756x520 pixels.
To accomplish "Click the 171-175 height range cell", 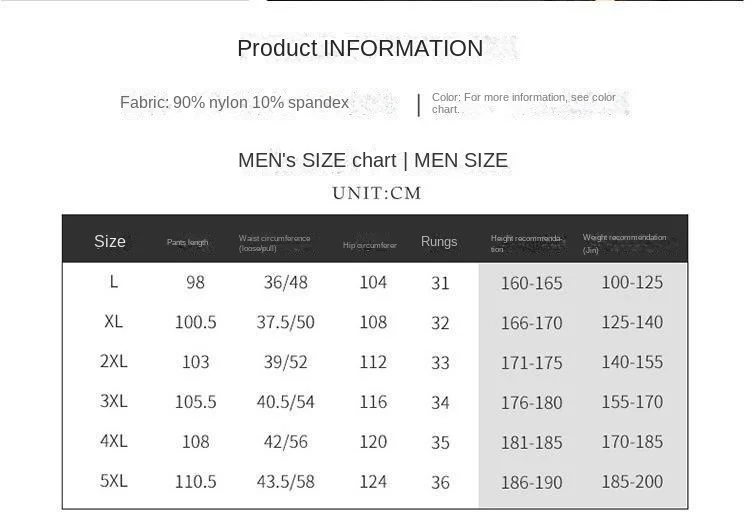I will click(531, 362).
